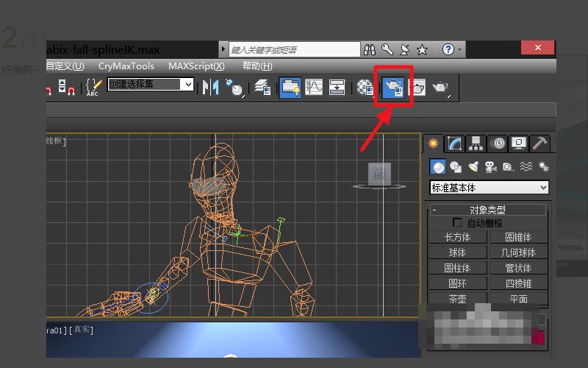Viewport: 588px width, 368px height.
Task: Click the 圆环 button
Action: point(457,283)
